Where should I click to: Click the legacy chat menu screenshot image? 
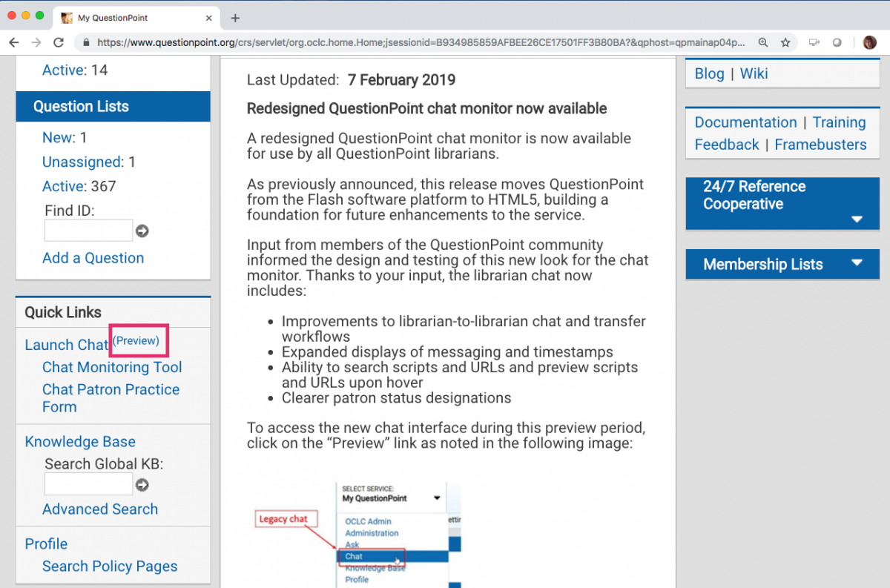(x=356, y=534)
